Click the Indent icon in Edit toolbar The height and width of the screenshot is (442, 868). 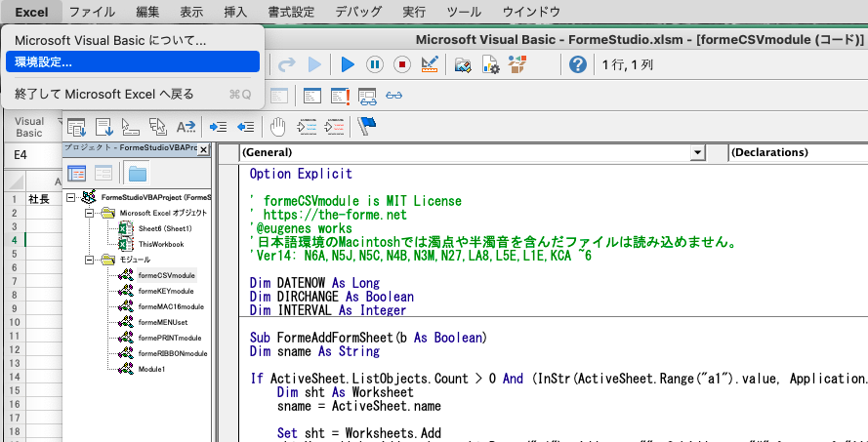218,126
